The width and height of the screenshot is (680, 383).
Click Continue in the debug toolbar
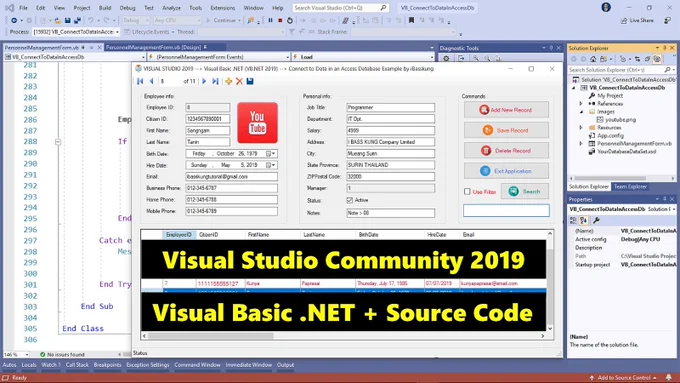tap(223, 20)
